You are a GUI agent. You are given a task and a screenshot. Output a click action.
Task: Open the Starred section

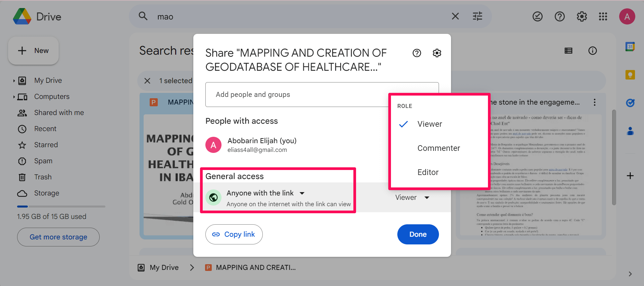(46, 145)
